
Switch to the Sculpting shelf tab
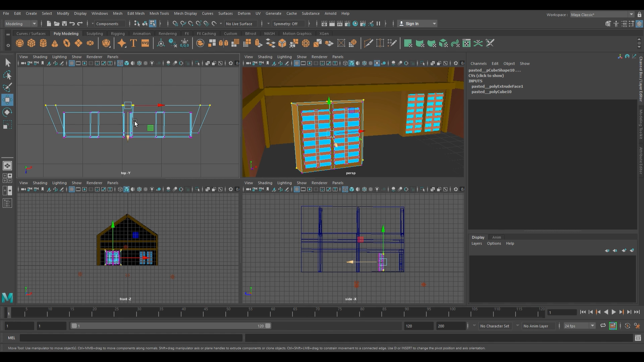coord(94,33)
